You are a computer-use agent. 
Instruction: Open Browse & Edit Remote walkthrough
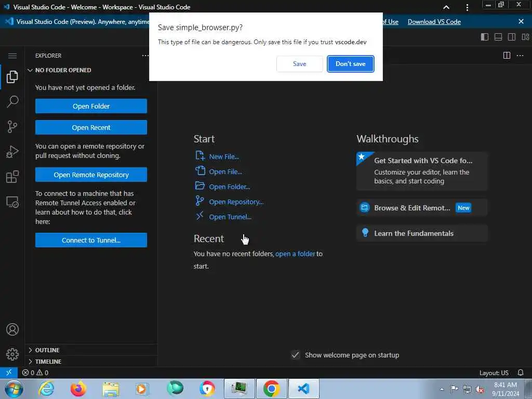coord(422,208)
